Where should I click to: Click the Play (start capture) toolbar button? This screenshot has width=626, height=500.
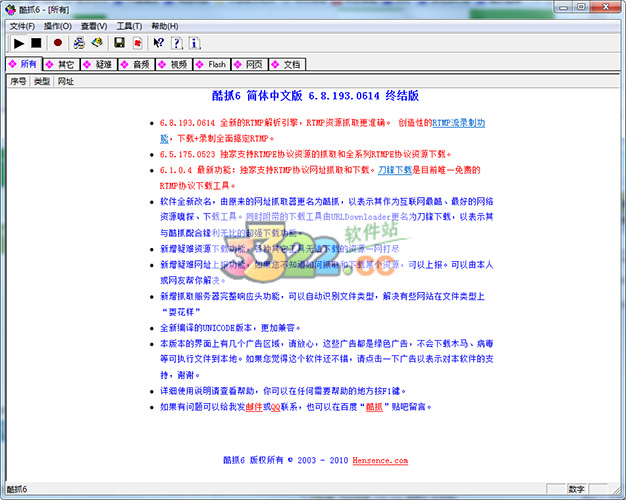point(19,43)
